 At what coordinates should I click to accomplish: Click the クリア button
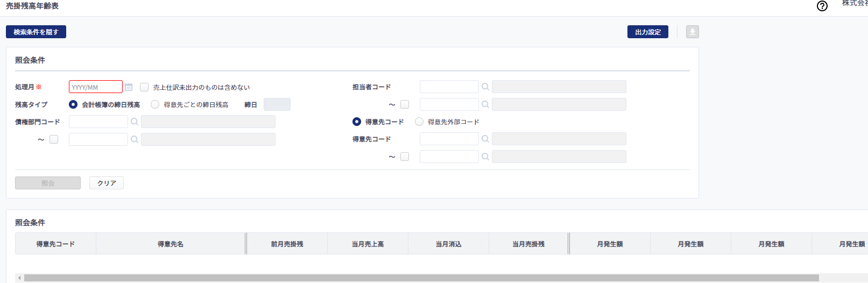[x=107, y=183]
